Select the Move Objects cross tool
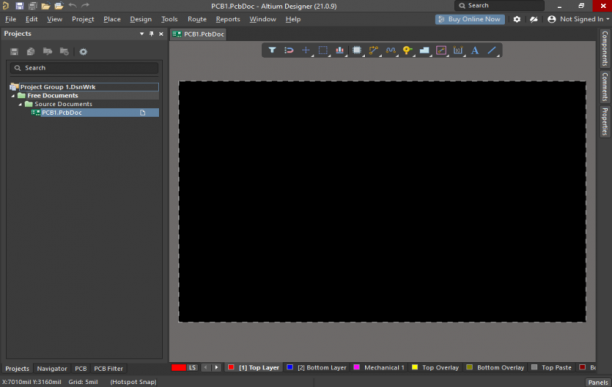 (306, 50)
